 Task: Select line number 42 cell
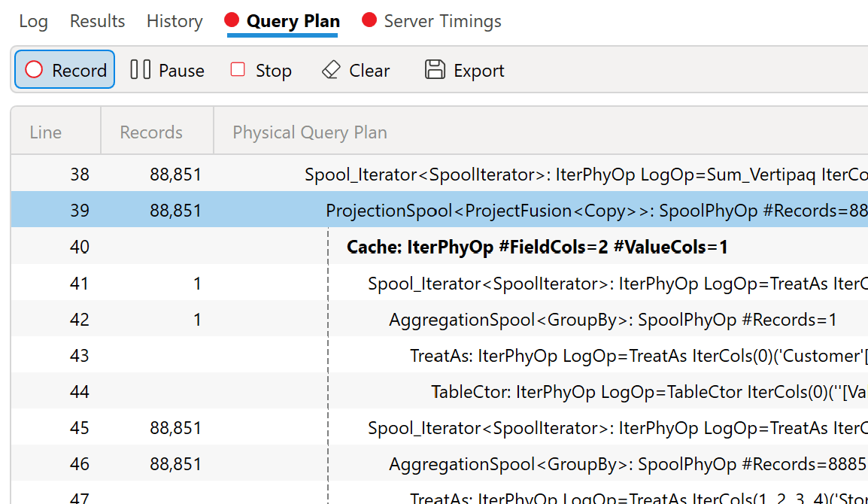coord(80,320)
